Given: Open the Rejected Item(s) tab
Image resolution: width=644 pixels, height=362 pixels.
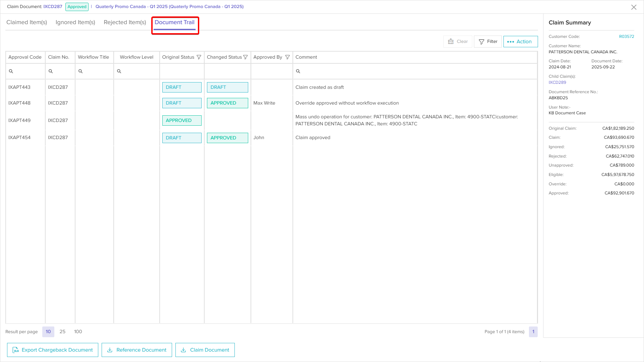Looking at the screenshot, I should (125, 22).
